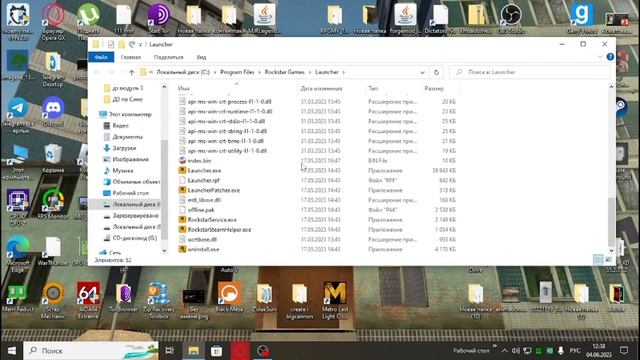Sort by Размер column header
640x360 pixels.
434,88
